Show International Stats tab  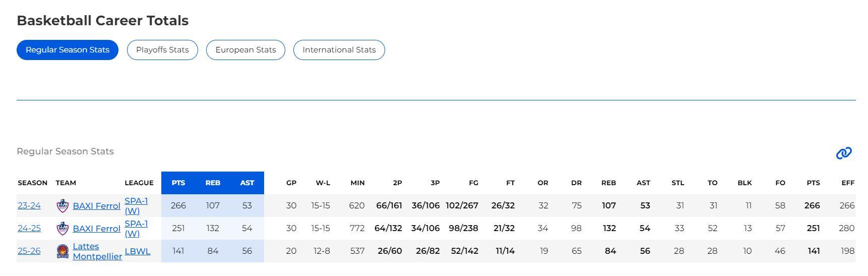339,50
